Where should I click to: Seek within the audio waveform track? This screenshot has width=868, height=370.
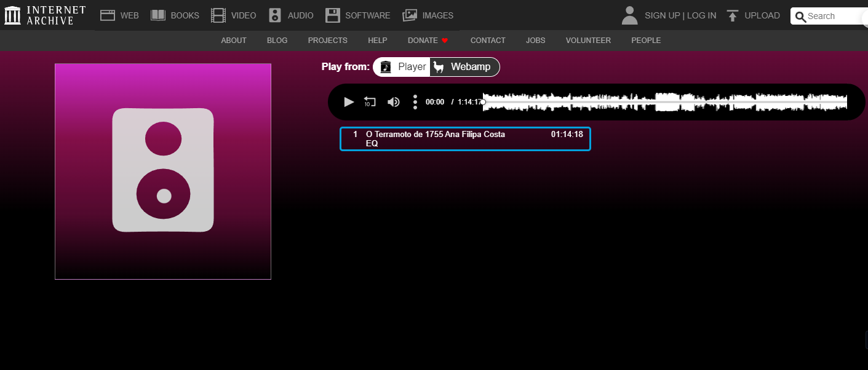(x=664, y=102)
